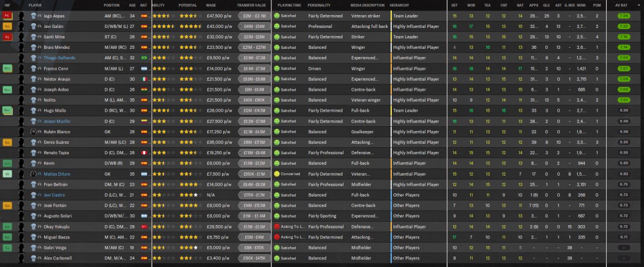Image resolution: width=644 pixels, height=267 pixels.
Task: Sort by the Personality column header
Action: pos(319,5)
